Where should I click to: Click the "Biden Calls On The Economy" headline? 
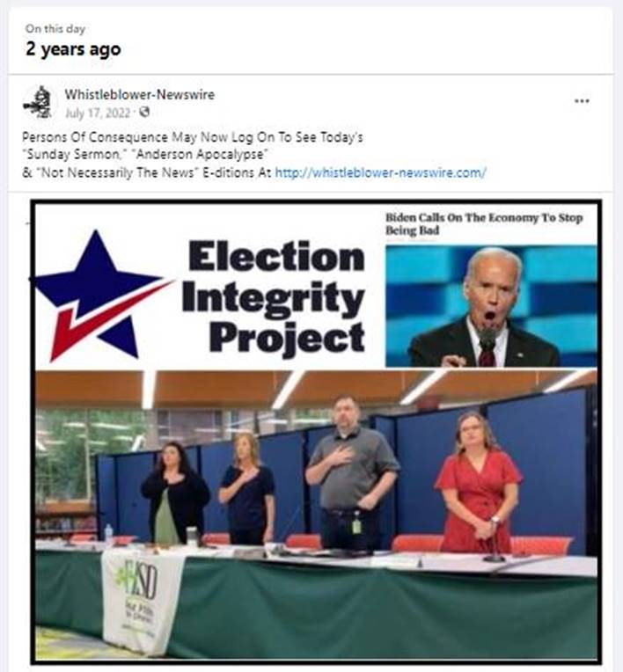(484, 223)
